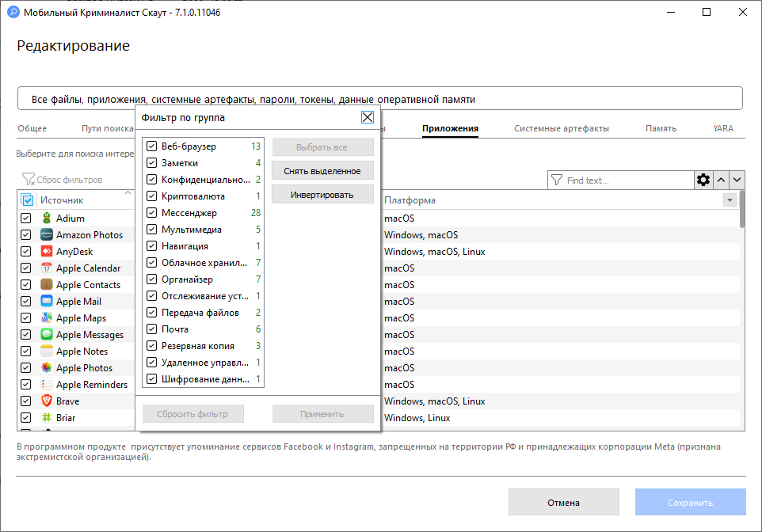
Task: Click the AnyDesk application icon
Action: pos(47,252)
